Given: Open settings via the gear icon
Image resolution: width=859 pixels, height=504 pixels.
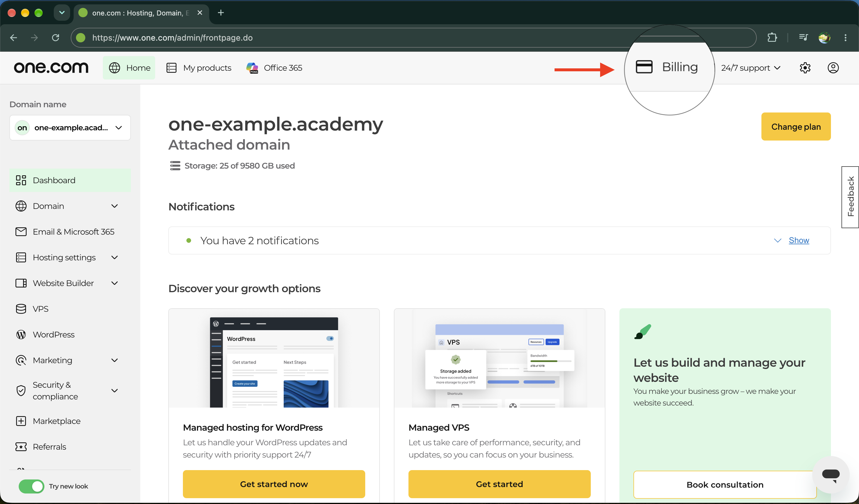Looking at the screenshot, I should tap(805, 68).
